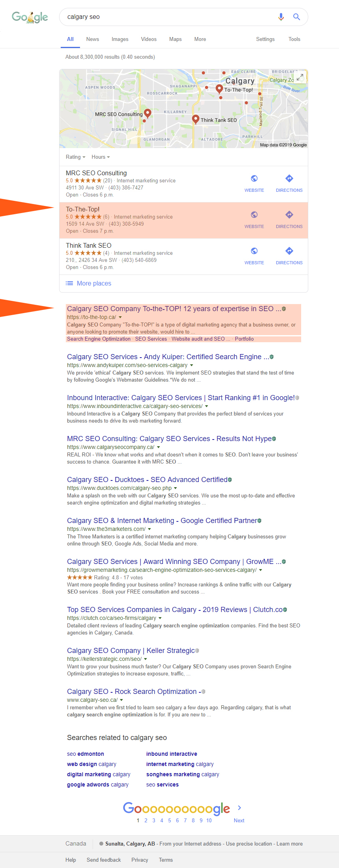Click Use precise location link

coord(249,844)
